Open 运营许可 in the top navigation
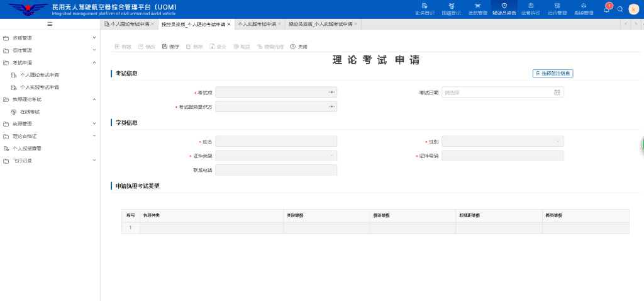 point(531,9)
